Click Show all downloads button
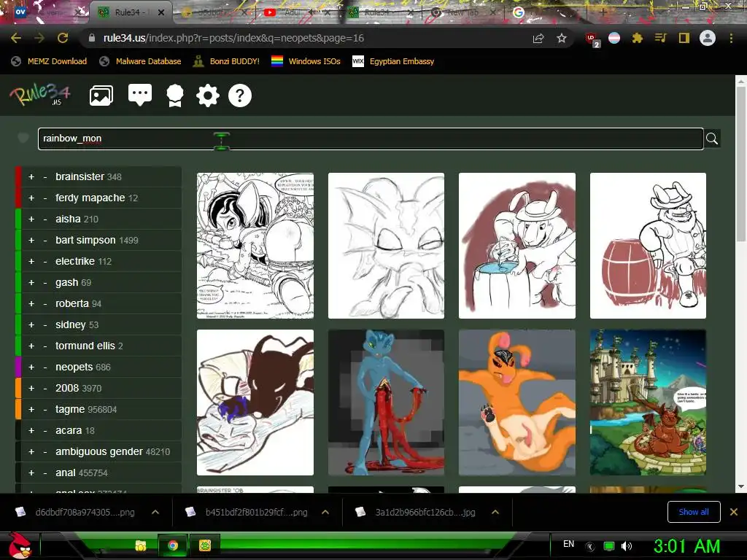The image size is (747, 560). coord(694,512)
